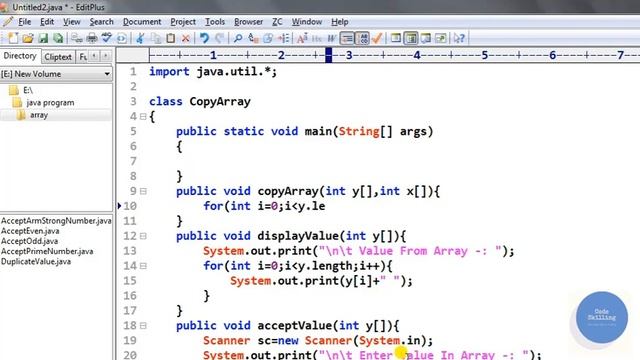Click the red X Delete icon
640x360 pixels.
click(186, 38)
